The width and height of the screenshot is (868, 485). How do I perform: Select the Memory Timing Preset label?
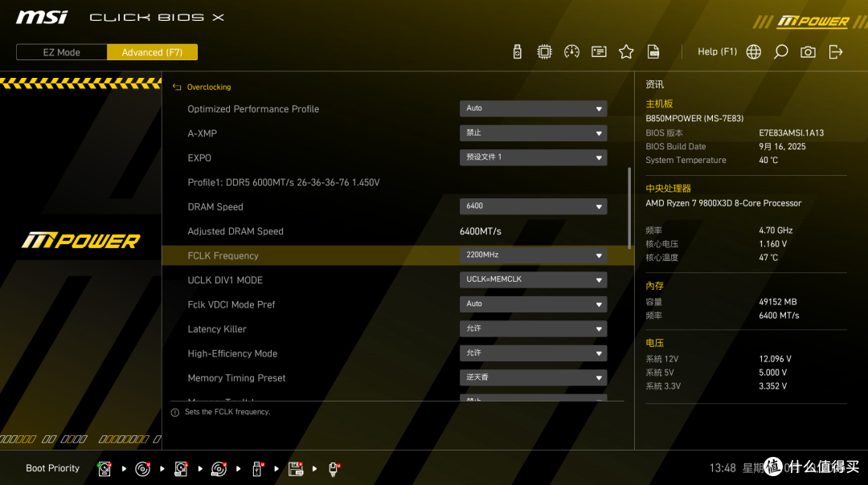point(236,377)
